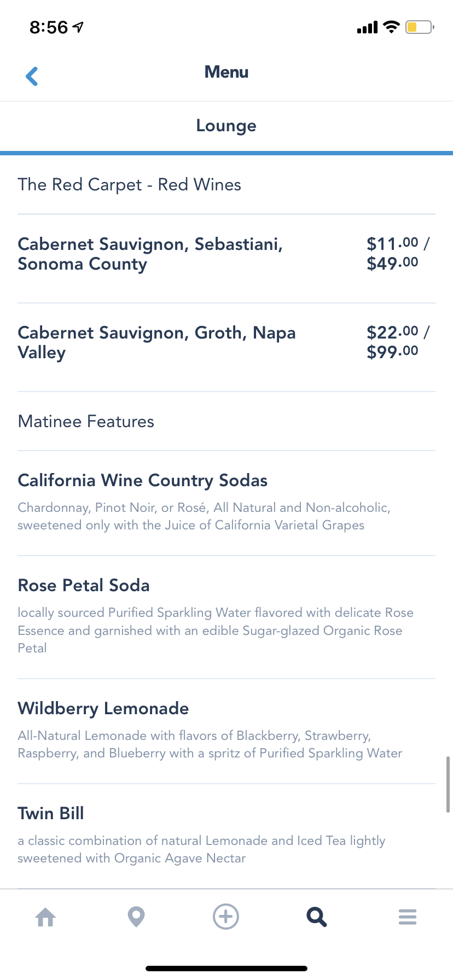Select the Twin Bill drink
453x980 pixels.
point(51,814)
